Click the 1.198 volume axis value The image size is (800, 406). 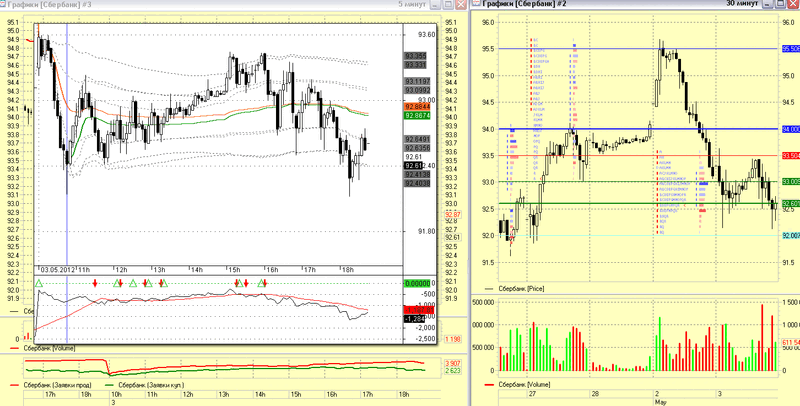[x=453, y=339]
